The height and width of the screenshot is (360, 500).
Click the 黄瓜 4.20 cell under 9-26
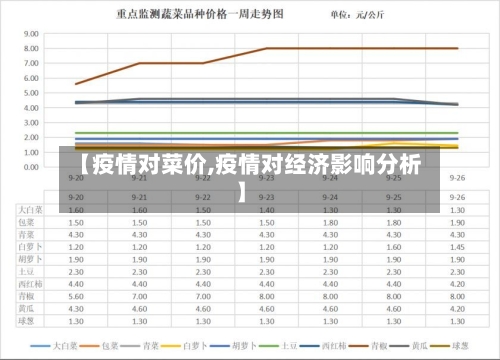[457, 309]
